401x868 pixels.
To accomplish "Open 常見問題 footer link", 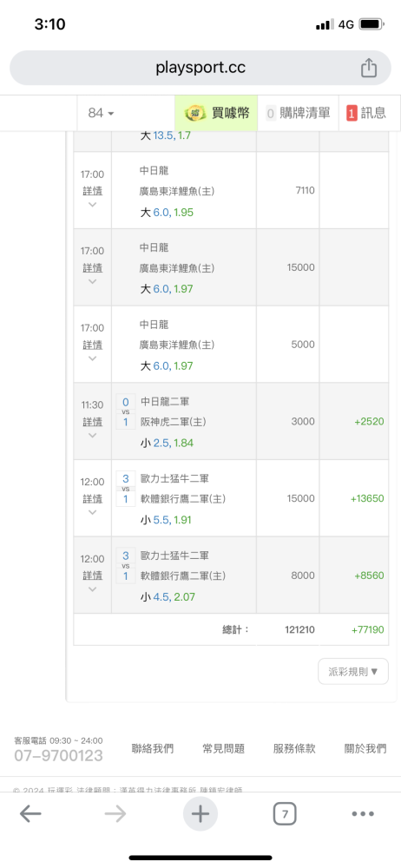I will (224, 749).
